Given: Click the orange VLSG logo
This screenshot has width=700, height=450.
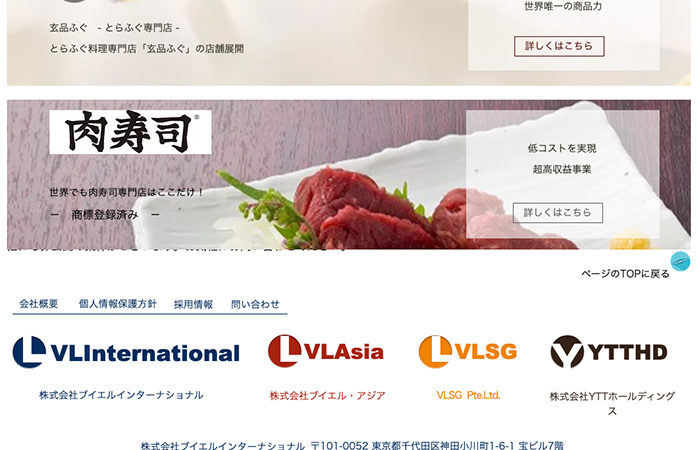Looking at the screenshot, I should (x=467, y=351).
